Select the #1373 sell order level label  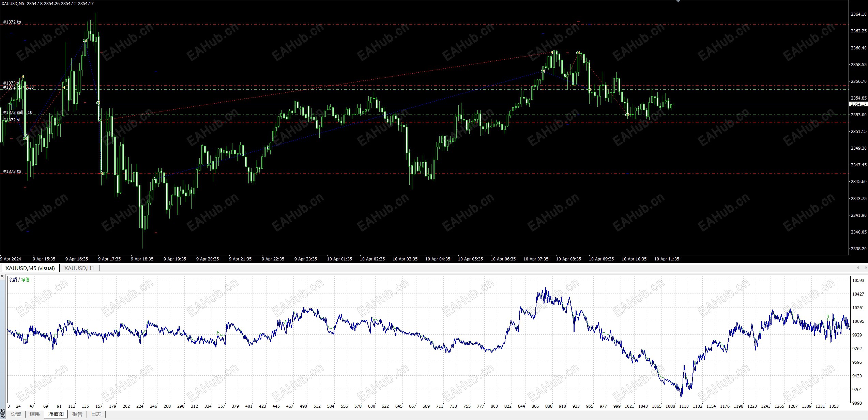coord(14,112)
